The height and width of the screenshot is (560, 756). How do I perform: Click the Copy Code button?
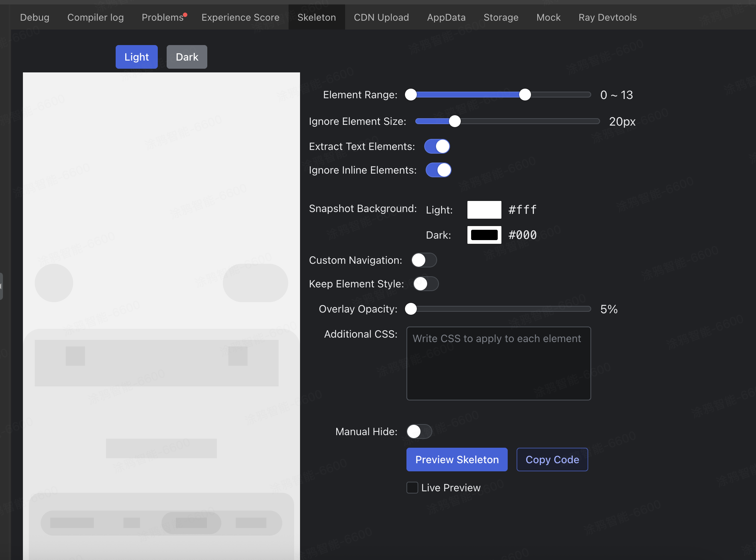point(552,460)
